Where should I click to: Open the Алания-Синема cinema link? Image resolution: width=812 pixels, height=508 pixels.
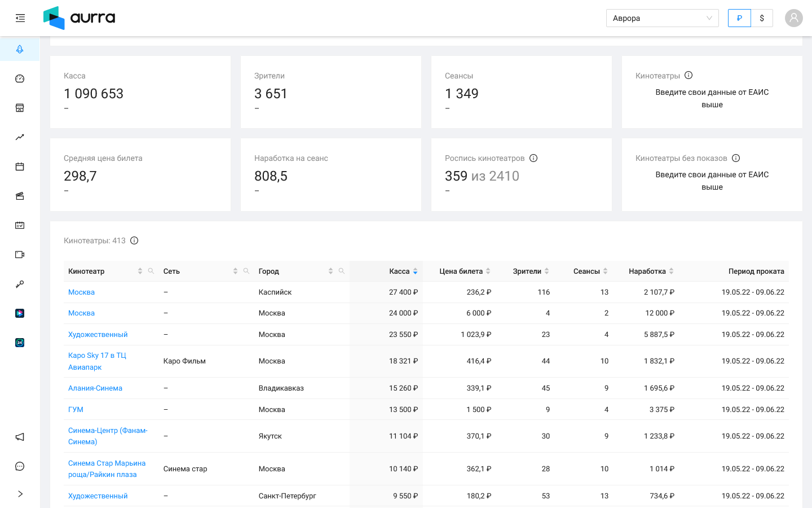95,388
